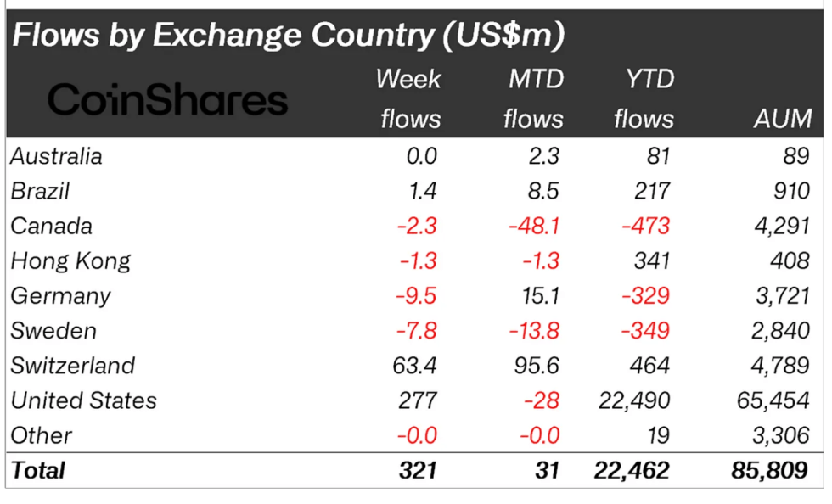Click the YTD flows column header
Image resolution: width=832 pixels, height=504 pixels.
coord(643,98)
